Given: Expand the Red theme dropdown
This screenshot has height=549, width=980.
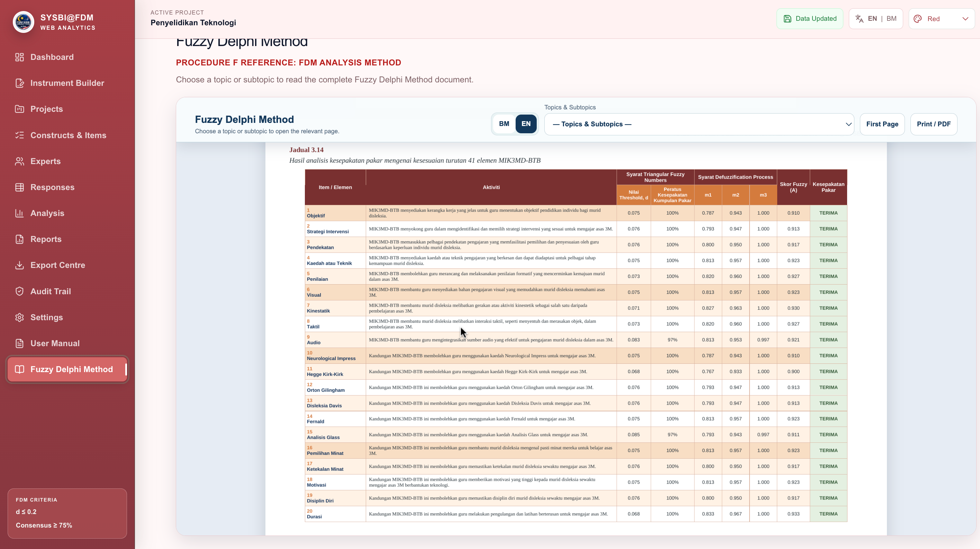Looking at the screenshot, I should pos(942,19).
